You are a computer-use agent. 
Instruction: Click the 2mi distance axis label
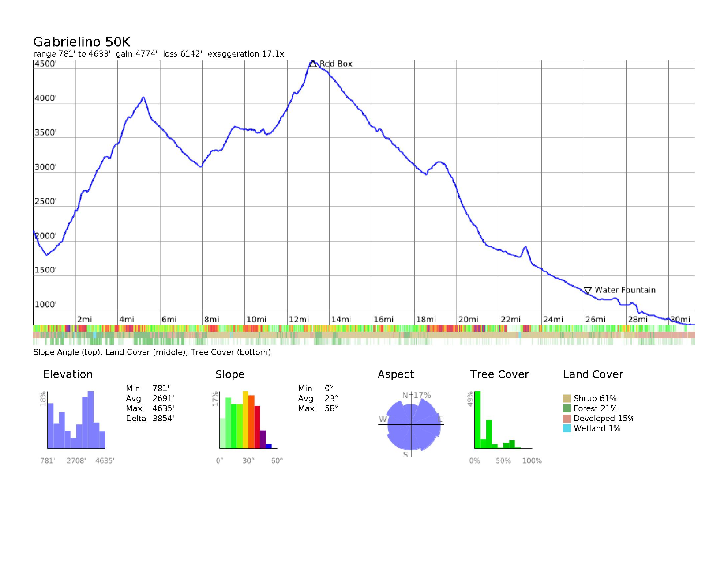pos(84,319)
